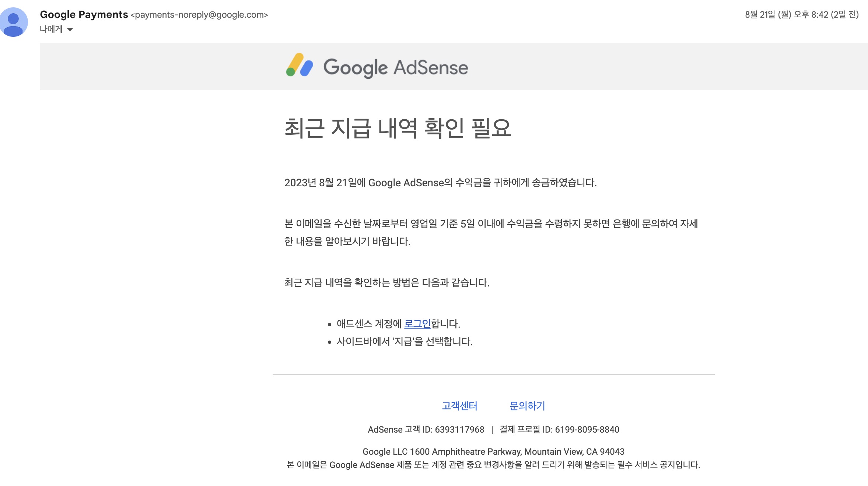
Task: Click the heading '최근 지급 내역 확인 필요'
Action: [398, 128]
